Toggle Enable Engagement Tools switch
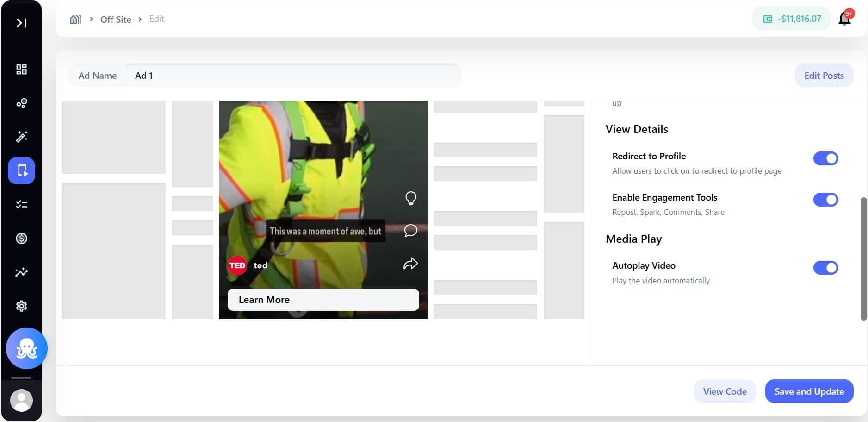The width and height of the screenshot is (868, 422). (826, 200)
